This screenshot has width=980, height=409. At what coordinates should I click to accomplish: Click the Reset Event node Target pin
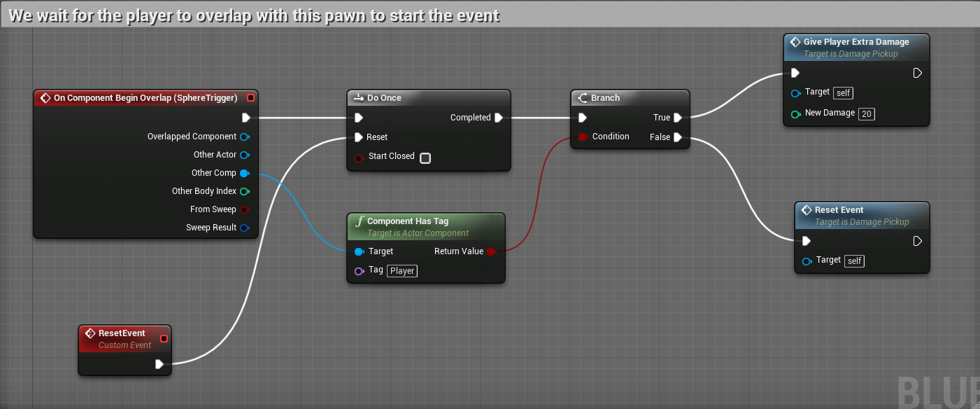[x=807, y=261]
